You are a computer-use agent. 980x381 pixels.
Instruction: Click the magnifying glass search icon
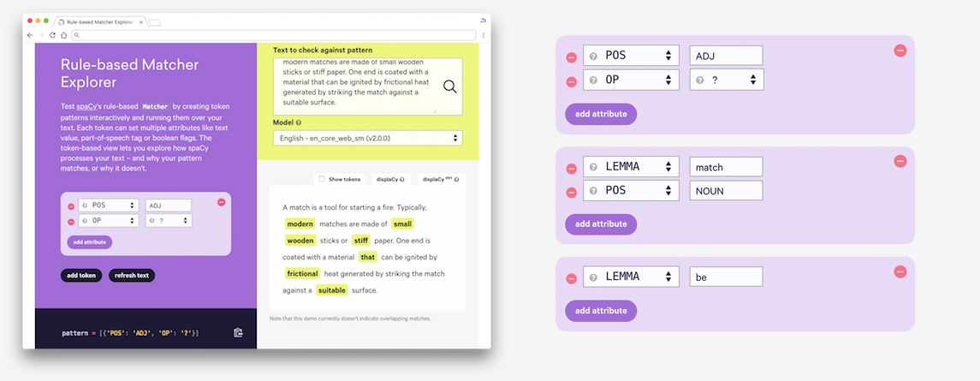tap(449, 86)
